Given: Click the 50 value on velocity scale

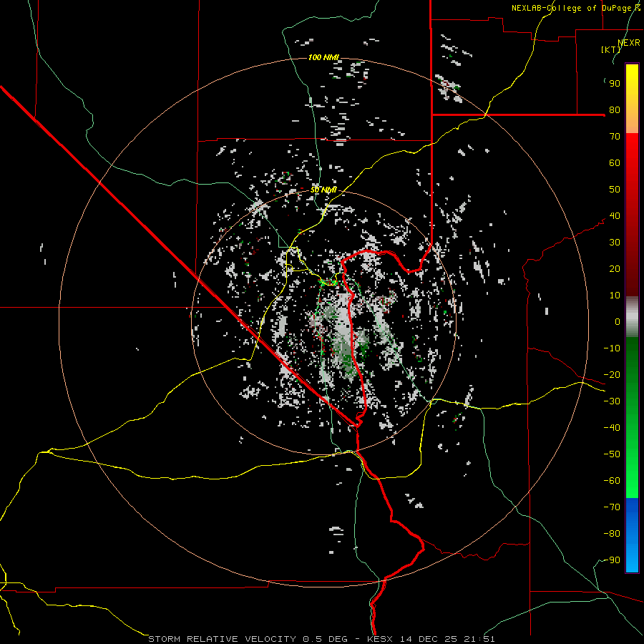Looking at the screenshot, I should [615, 190].
